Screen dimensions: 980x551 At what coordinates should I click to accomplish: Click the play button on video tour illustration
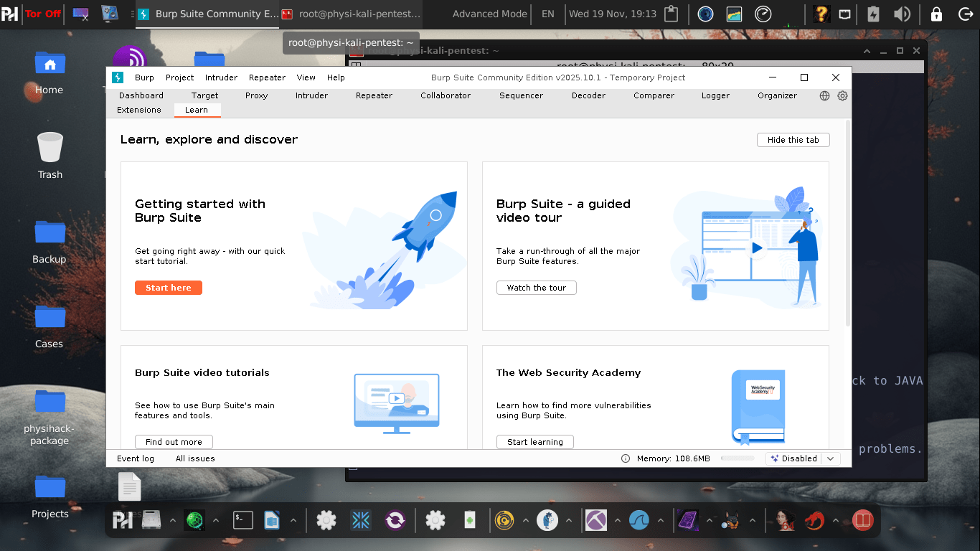click(x=756, y=249)
